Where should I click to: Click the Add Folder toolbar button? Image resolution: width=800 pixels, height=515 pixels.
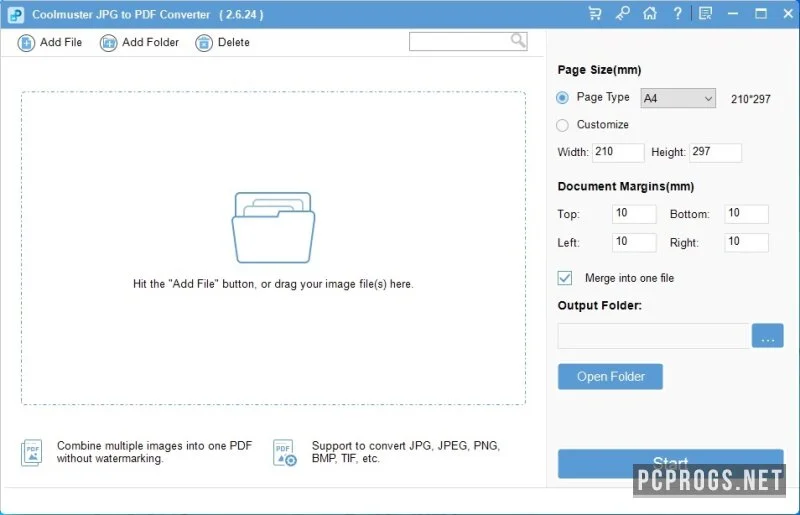pyautogui.click(x=139, y=42)
